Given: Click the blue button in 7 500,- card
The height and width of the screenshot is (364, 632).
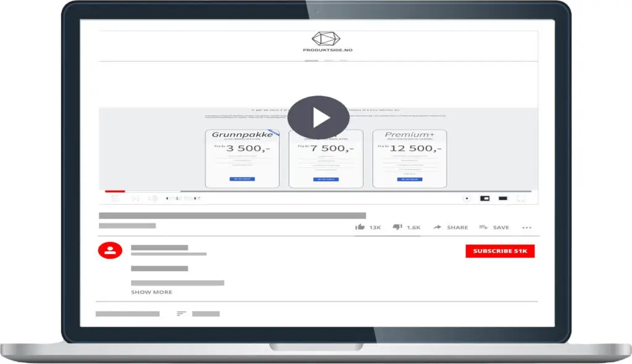Looking at the screenshot, I should [326, 180].
